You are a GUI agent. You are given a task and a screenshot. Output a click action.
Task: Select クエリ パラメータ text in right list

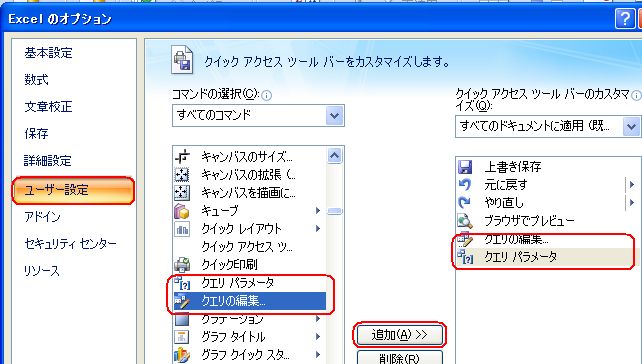tap(521, 257)
